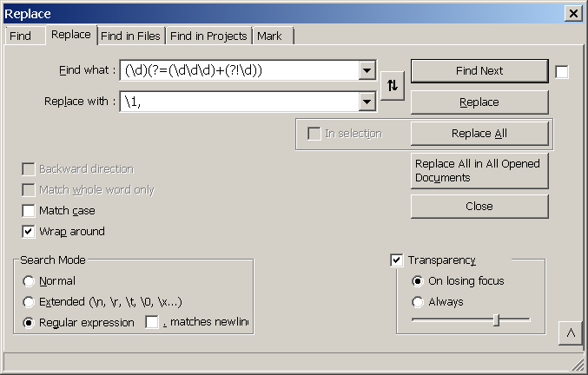Close the Replace dialog with X
This screenshot has width=588, height=375.
coord(573,14)
